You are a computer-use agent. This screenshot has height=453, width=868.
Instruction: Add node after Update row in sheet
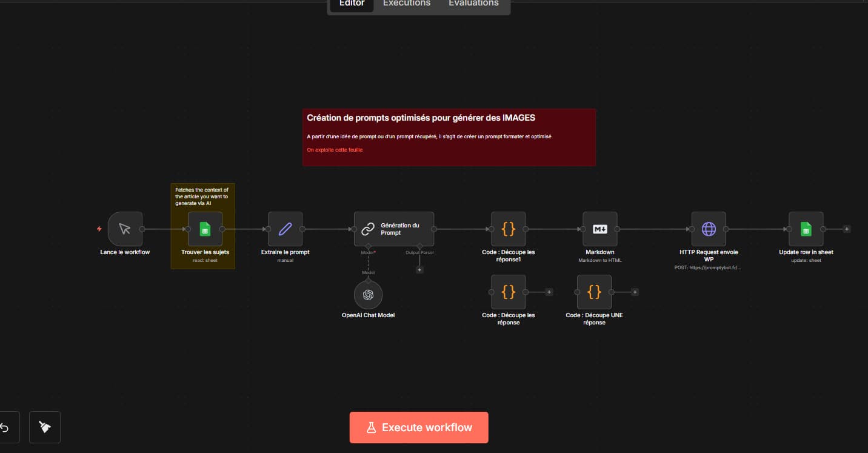click(x=847, y=229)
